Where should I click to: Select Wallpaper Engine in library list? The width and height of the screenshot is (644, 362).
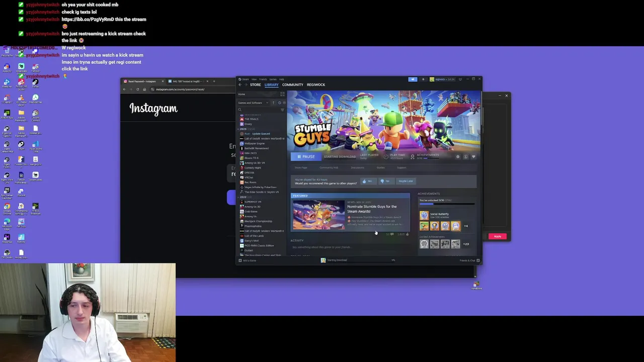[x=254, y=143]
